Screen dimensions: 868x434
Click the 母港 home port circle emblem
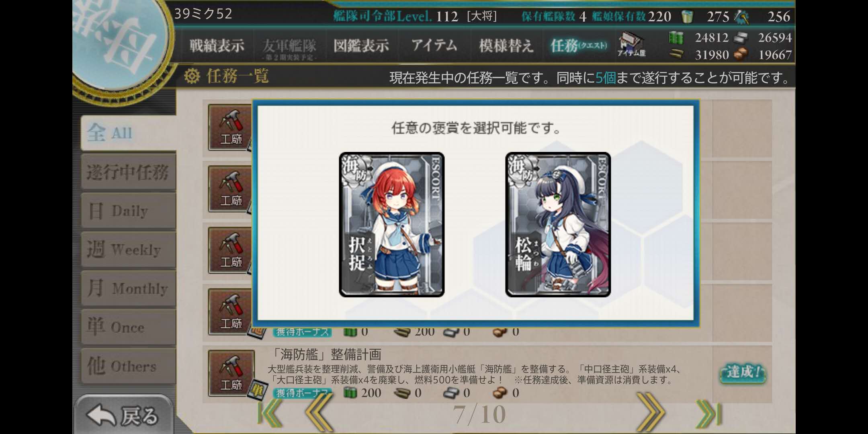[x=121, y=44]
